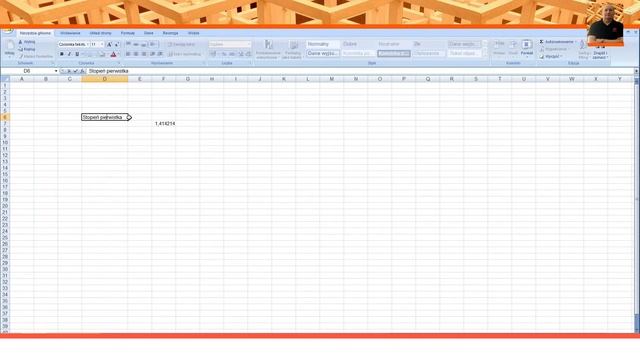Switch to the Dane tab

(149, 33)
